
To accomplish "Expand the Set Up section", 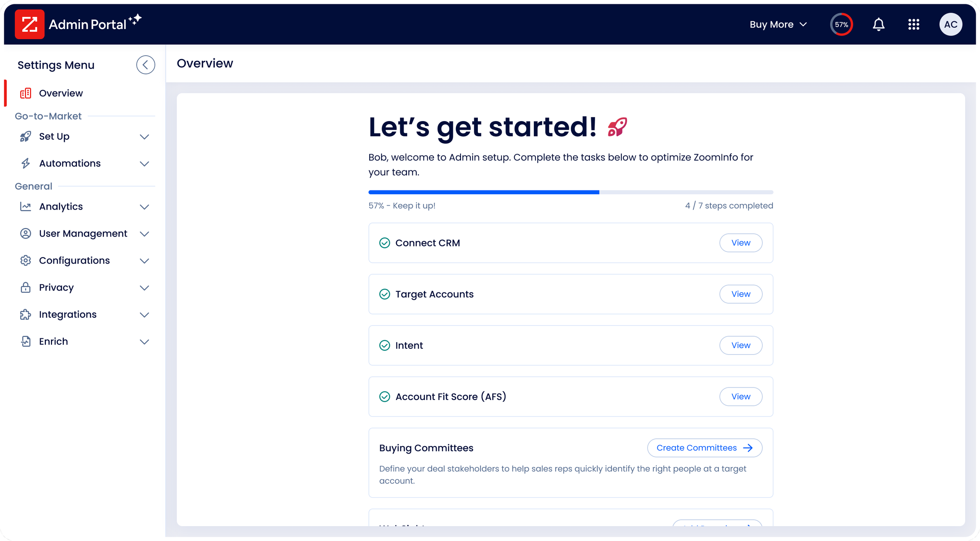I will 144,137.
